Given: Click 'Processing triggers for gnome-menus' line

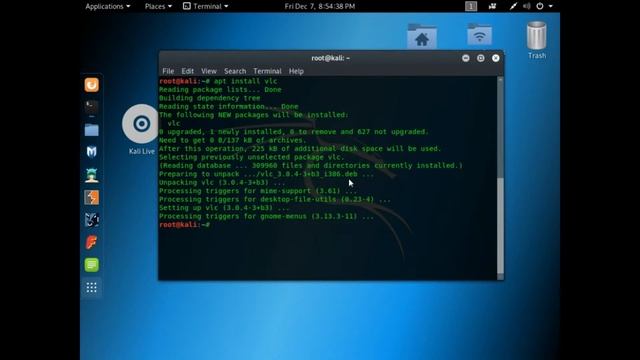Looking at the screenshot, I should point(266,216).
